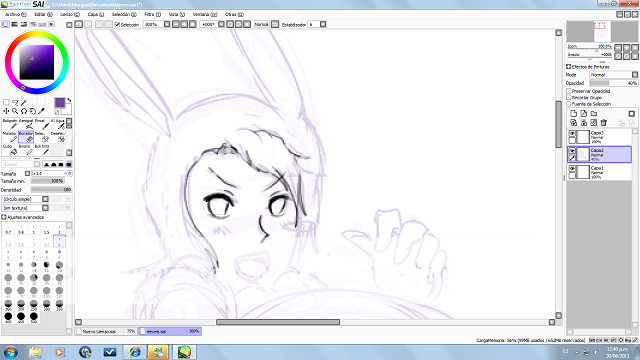Hide the Capa3 layer

572,133
